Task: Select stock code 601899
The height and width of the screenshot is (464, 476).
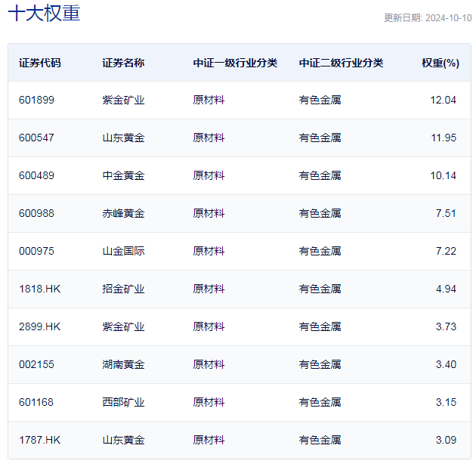Action: click(36, 100)
